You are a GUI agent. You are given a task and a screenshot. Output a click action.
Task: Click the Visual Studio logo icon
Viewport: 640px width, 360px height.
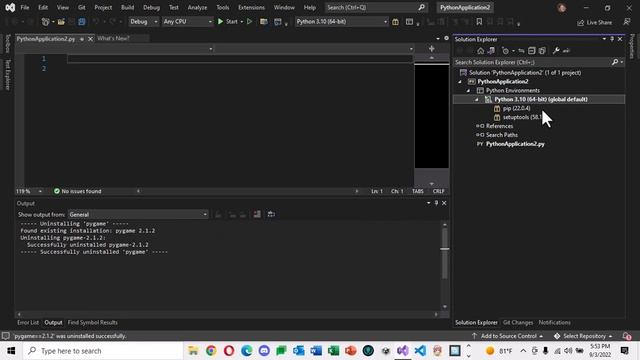coord(10,7)
